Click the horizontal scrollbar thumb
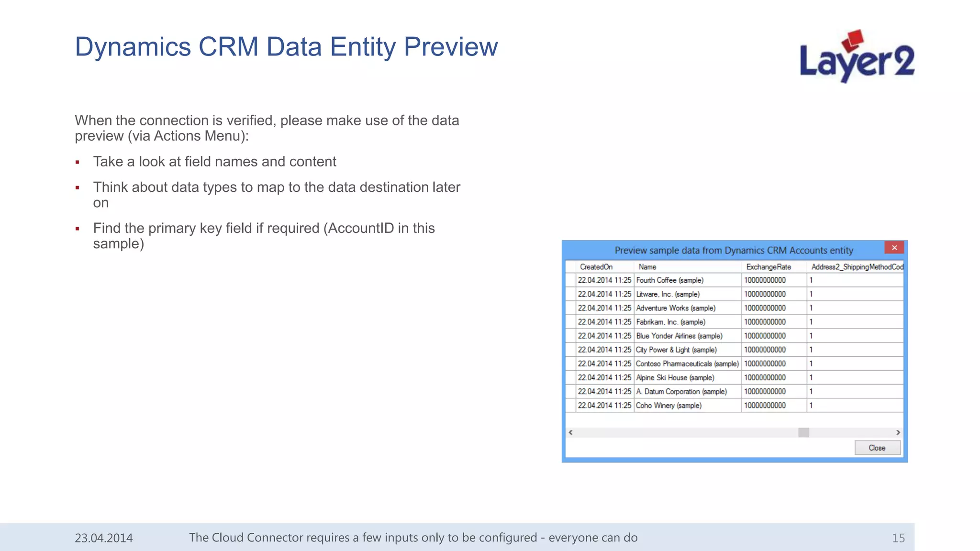The image size is (980, 551). point(803,432)
